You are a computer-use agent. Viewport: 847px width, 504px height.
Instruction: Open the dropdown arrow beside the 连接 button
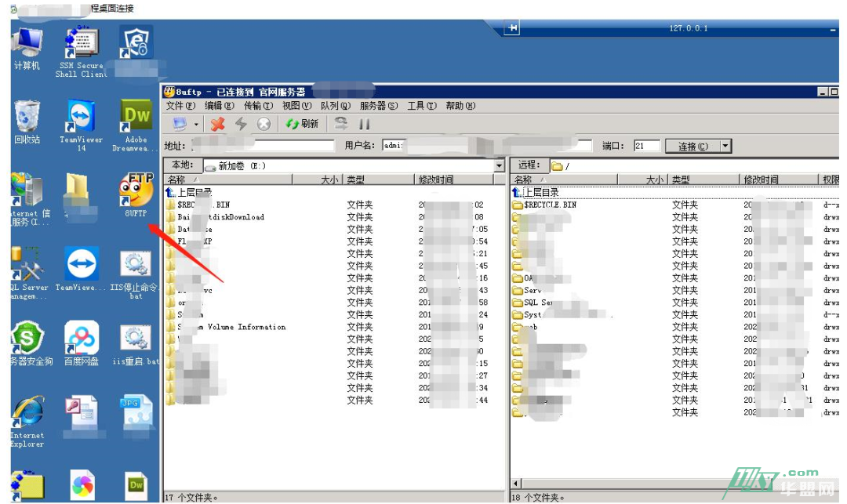tap(725, 147)
